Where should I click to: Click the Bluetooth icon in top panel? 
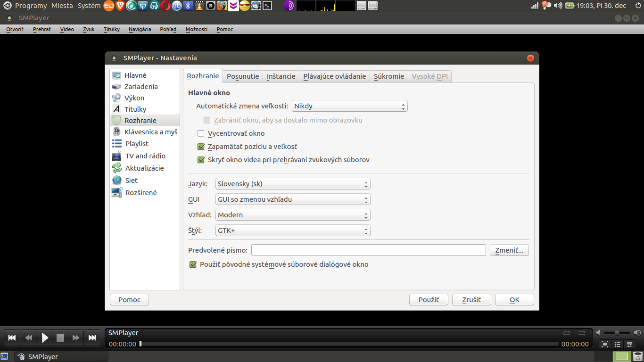point(188,6)
